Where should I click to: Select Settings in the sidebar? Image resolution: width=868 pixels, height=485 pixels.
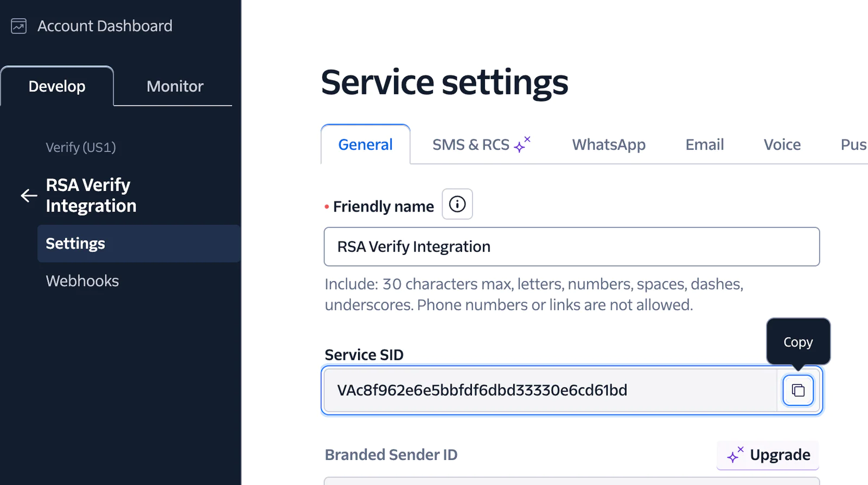coord(139,244)
